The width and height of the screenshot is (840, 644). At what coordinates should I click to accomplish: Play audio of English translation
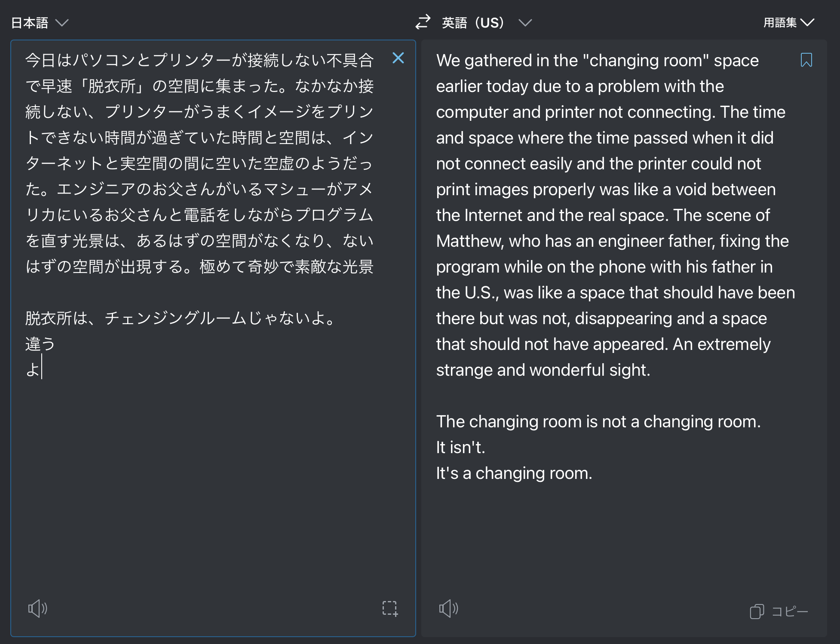(x=448, y=608)
